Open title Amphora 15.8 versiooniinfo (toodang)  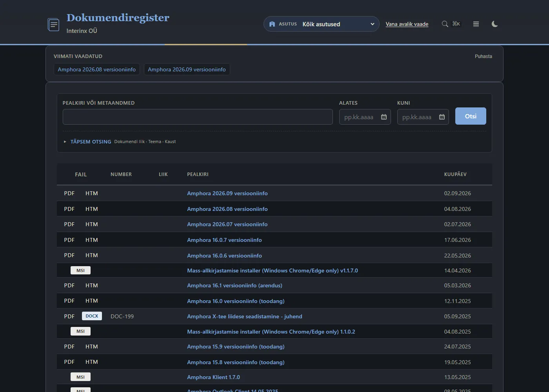(x=236, y=362)
